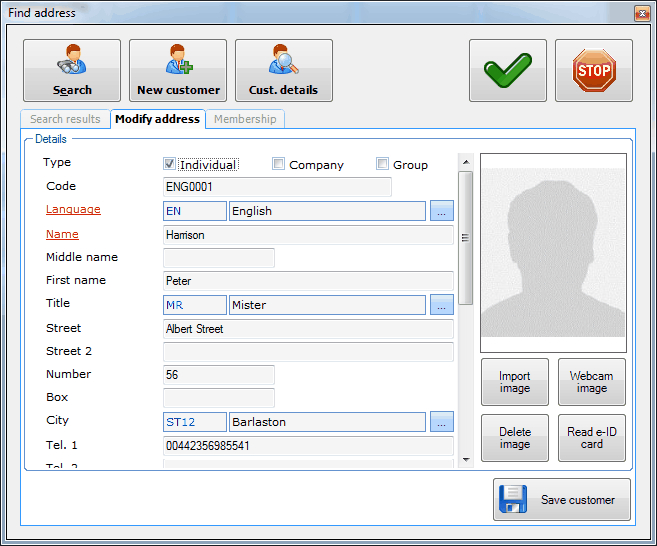Confirm with the green checkmark icon
This screenshot has width=657, height=546.
507,71
